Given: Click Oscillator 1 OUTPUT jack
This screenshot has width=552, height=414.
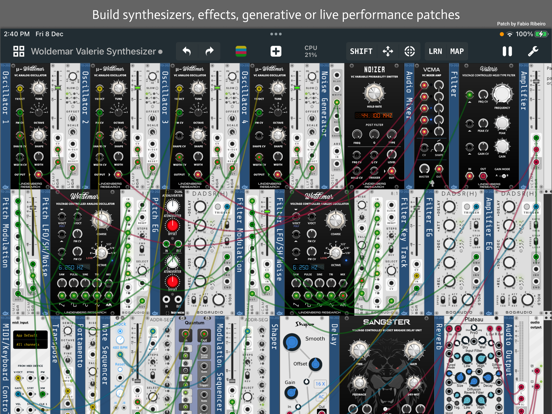Looking at the screenshot, I should 38,174.
